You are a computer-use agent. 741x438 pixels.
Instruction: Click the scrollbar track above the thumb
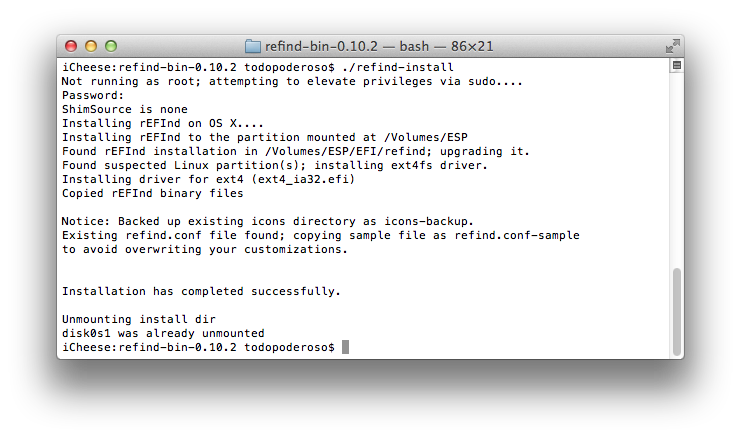[x=677, y=169]
